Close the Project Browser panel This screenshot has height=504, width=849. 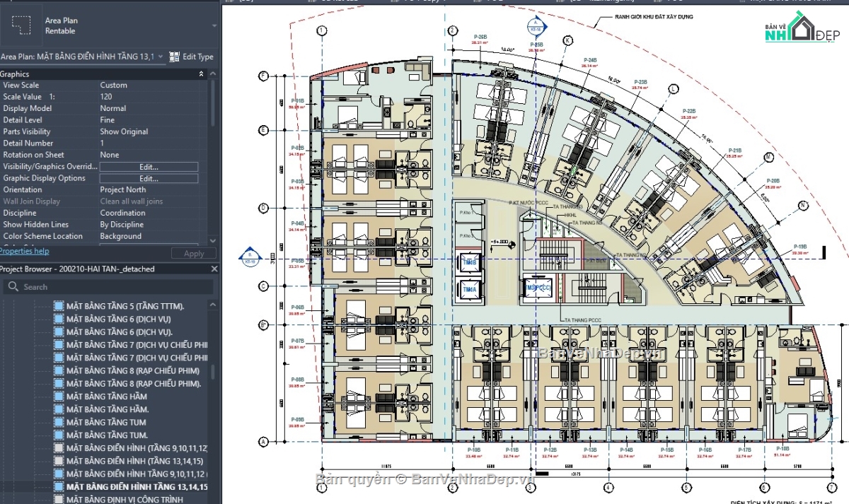pos(214,268)
